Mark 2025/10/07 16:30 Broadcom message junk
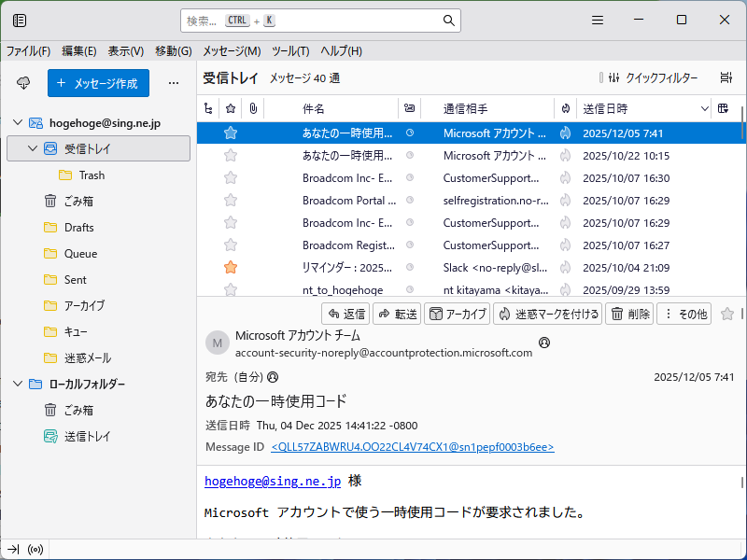 (566, 177)
